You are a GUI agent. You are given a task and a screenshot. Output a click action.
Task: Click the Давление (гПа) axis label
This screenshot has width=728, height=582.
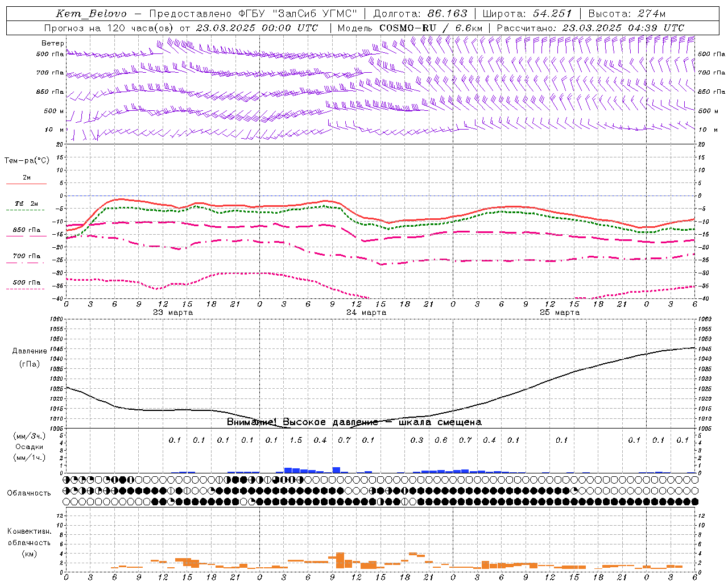[26, 357]
